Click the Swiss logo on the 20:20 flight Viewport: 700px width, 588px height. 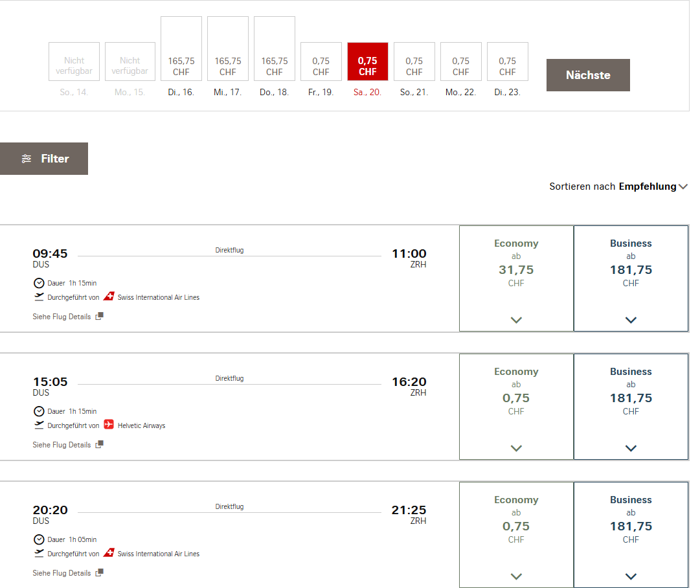tap(108, 554)
